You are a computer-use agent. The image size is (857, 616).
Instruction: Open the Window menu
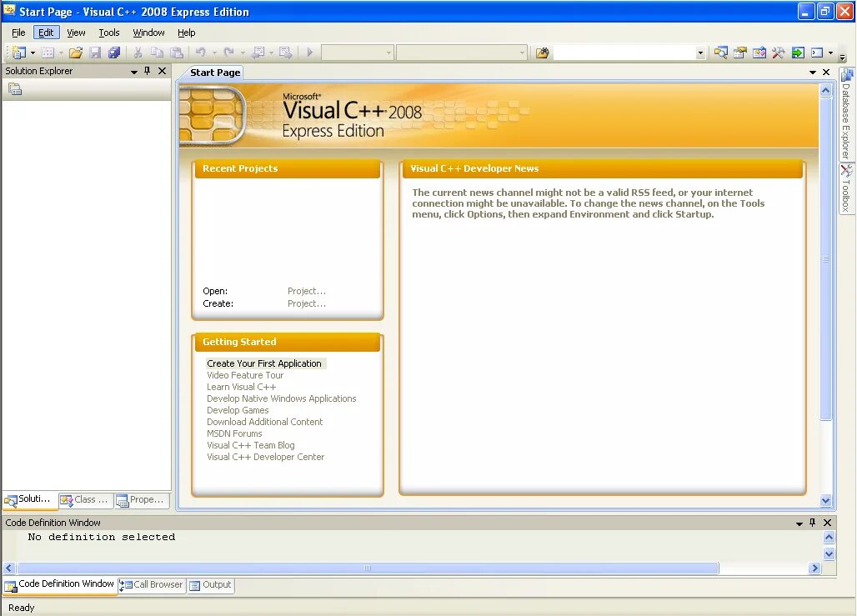(x=148, y=33)
